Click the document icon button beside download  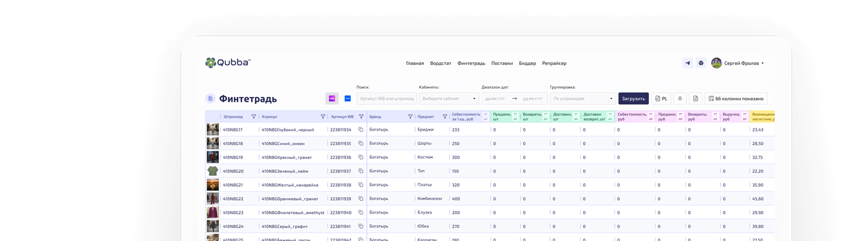pyautogui.click(x=695, y=99)
